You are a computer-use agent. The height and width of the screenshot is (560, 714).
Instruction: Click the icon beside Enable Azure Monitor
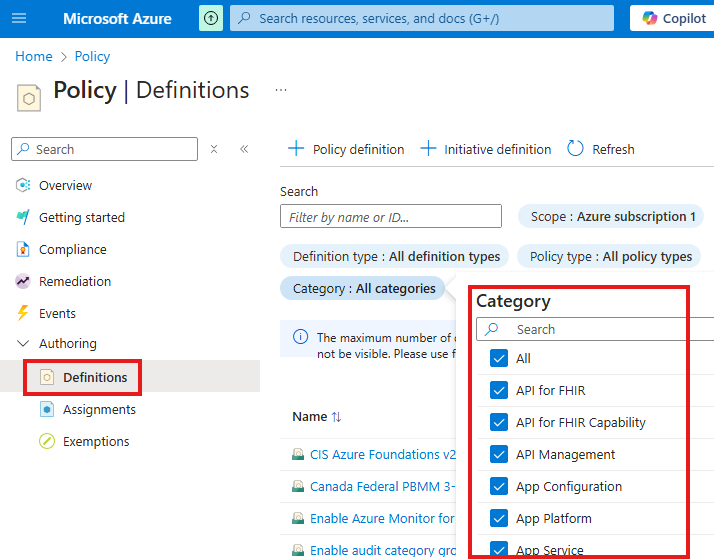pos(298,518)
